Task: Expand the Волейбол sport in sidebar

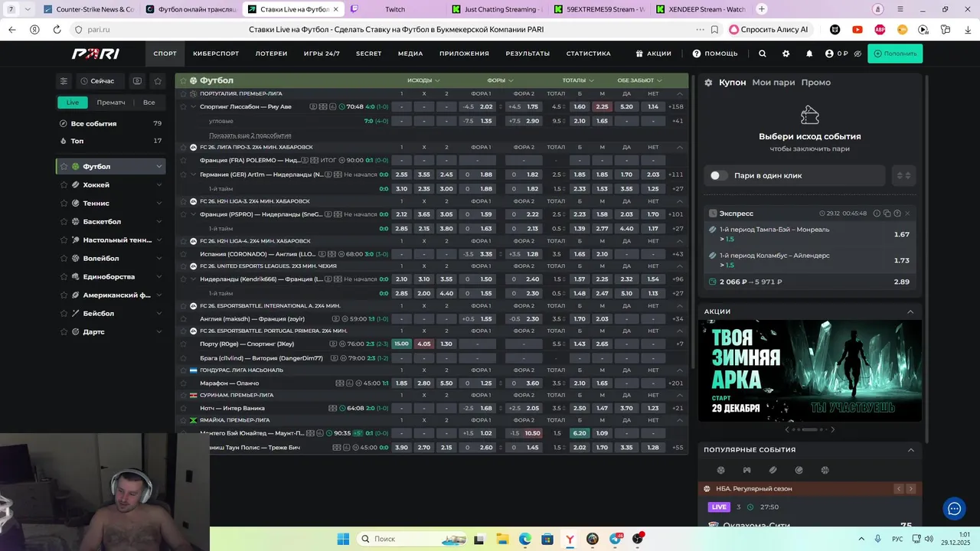Action: coord(158,258)
